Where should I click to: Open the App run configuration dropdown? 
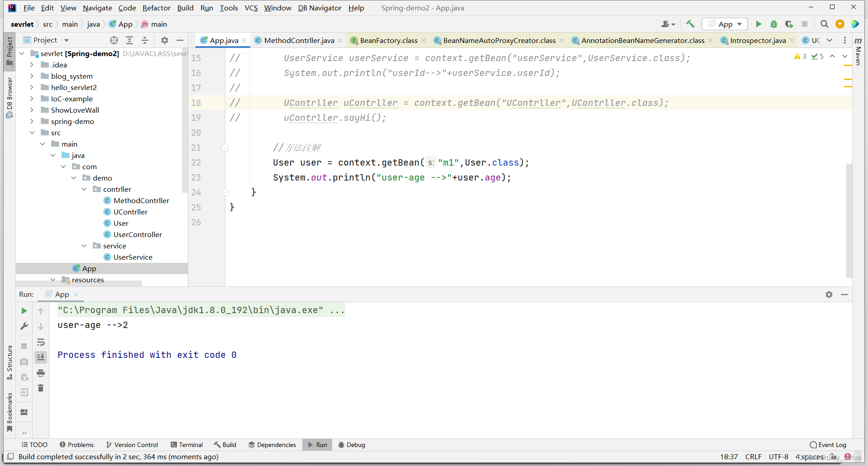725,24
